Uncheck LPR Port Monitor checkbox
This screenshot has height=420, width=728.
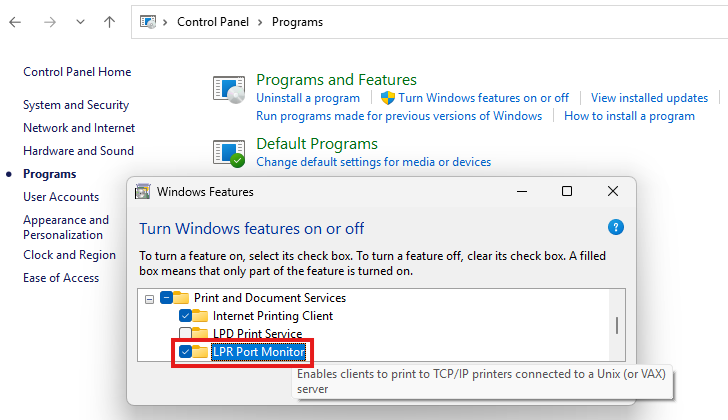185,352
